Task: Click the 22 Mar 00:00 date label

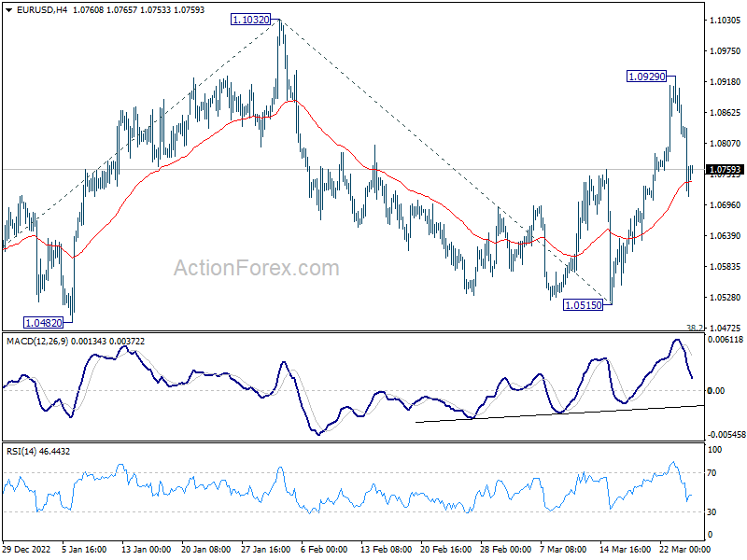Action: click(x=685, y=550)
